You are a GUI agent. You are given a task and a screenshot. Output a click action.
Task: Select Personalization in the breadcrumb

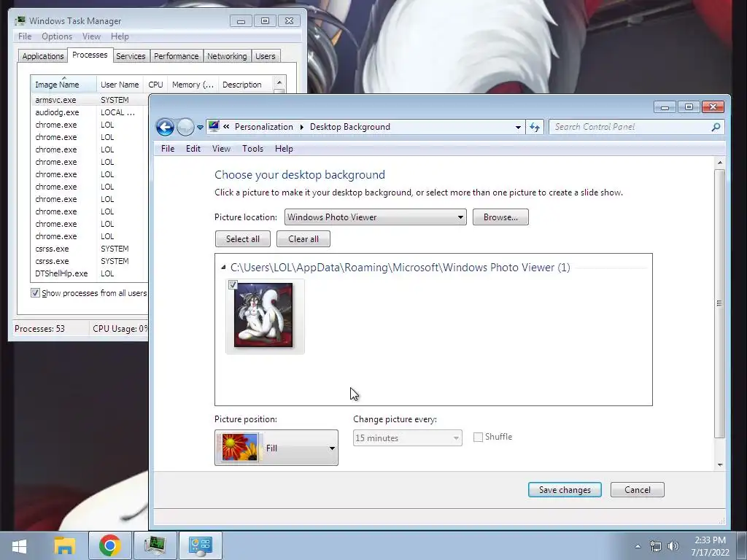click(264, 127)
